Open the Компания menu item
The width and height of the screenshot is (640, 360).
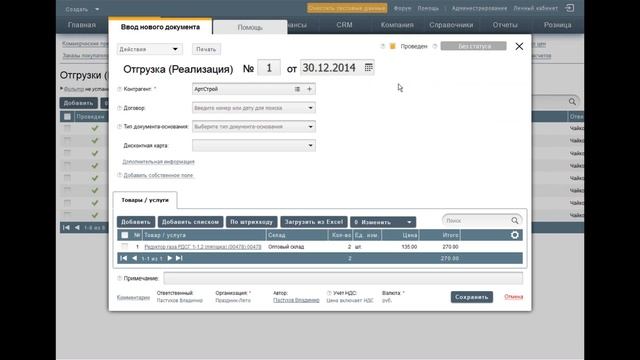pos(397,25)
